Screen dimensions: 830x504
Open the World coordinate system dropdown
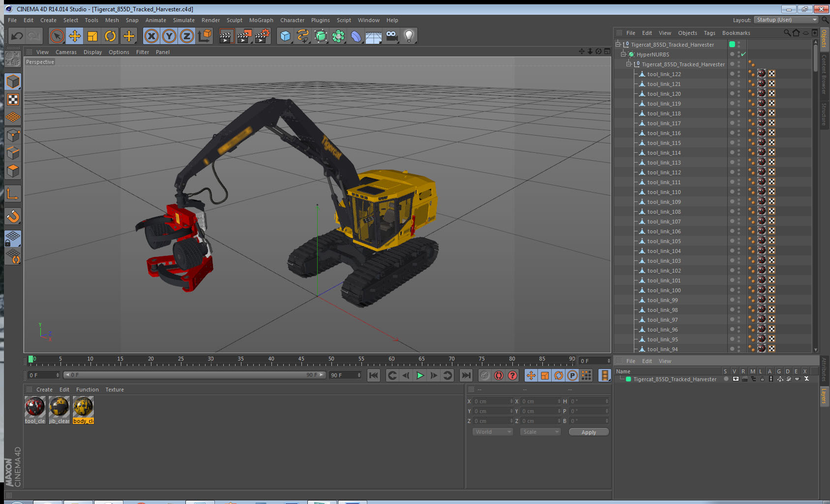tap(493, 432)
